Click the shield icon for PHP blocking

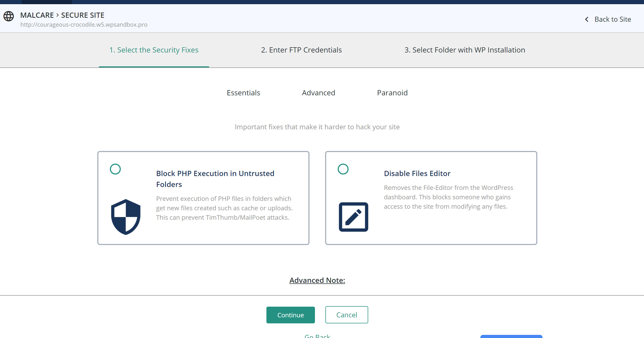tap(126, 217)
